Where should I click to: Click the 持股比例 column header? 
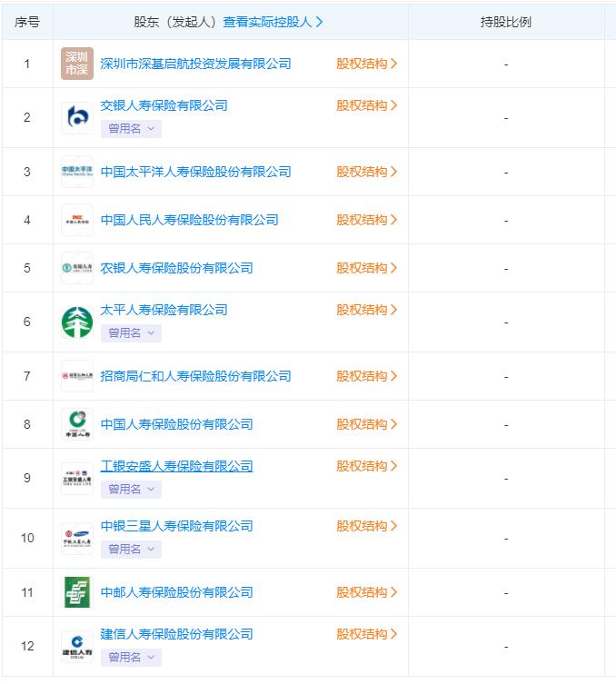pyautogui.click(x=506, y=22)
